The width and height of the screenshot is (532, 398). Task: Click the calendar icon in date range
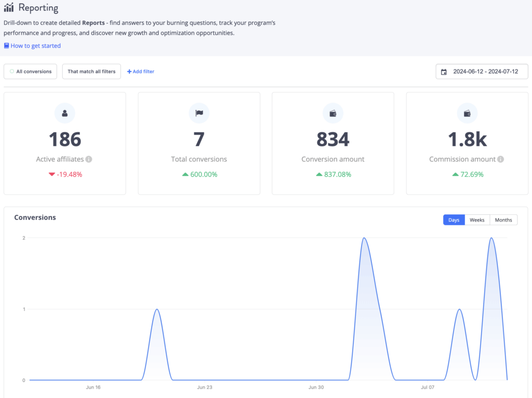pyautogui.click(x=444, y=72)
